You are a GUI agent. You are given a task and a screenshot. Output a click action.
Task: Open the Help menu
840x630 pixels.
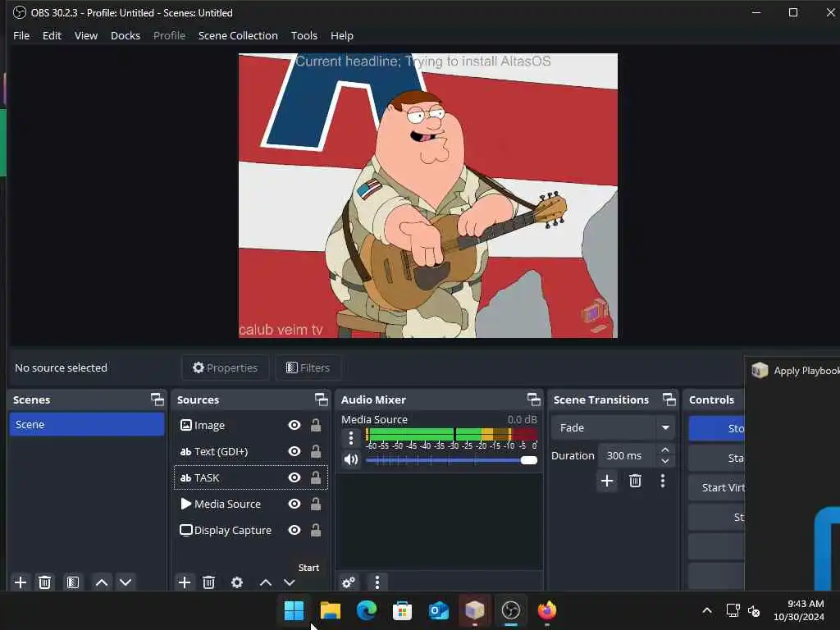342,35
